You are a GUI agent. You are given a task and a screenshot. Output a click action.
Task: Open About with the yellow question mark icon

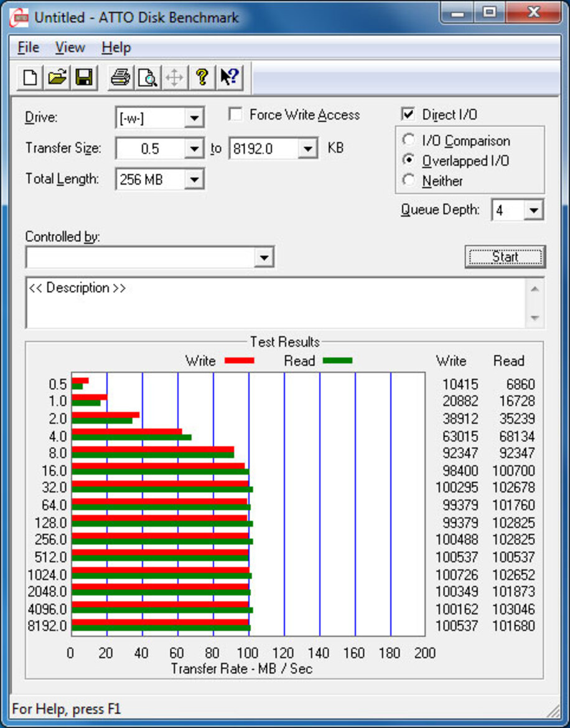click(202, 77)
